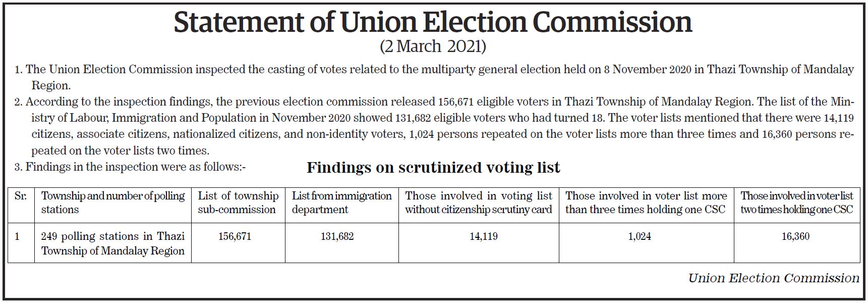
Task: Click the table cell showing 131,682
Action: point(337,236)
